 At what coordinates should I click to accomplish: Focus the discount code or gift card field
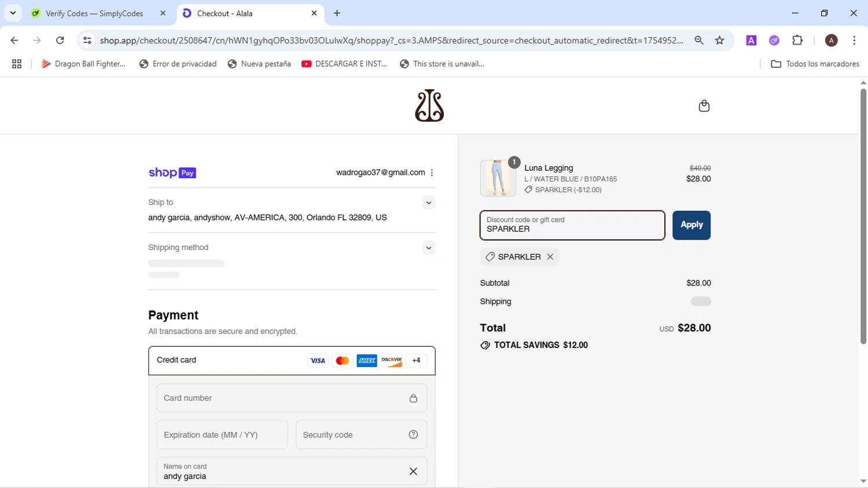[572, 225]
